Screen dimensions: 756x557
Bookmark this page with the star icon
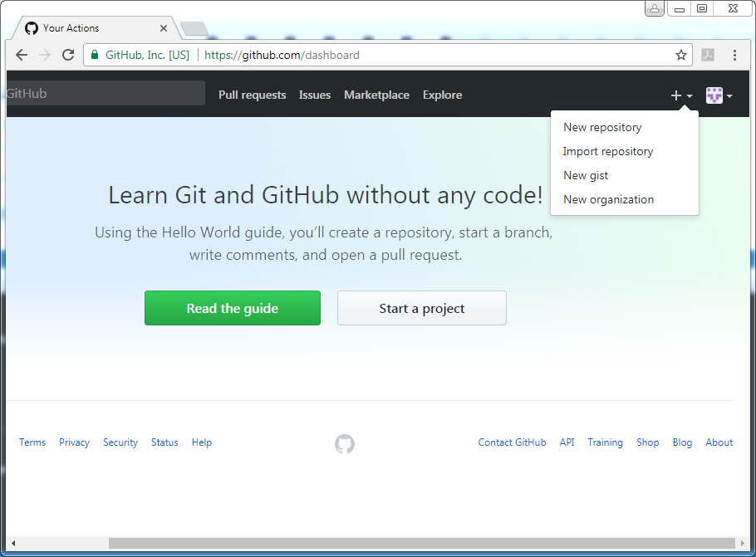click(x=680, y=55)
